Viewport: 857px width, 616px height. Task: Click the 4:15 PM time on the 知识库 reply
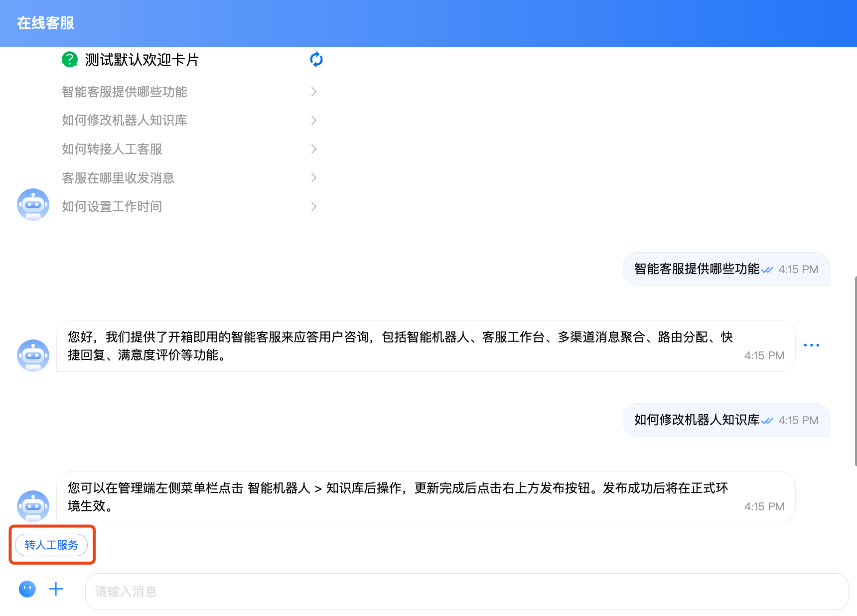point(764,507)
